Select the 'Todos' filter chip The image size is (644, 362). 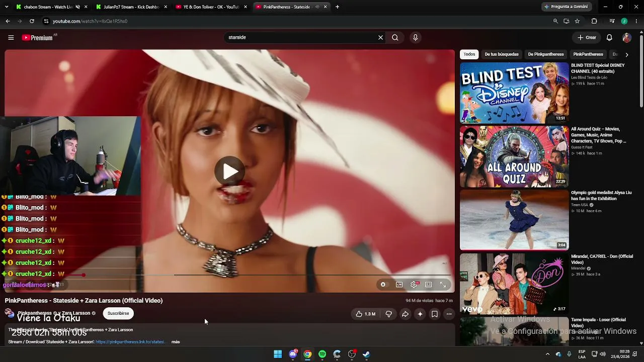tap(469, 54)
